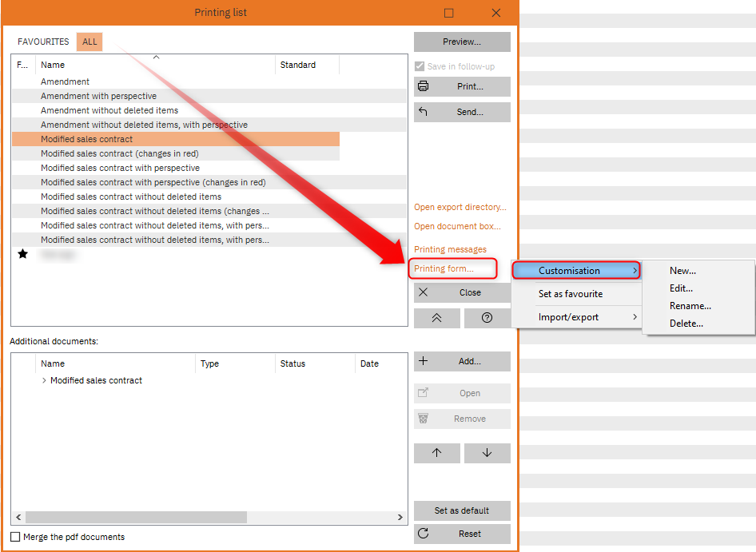Expand the Import/export submenu arrow
The height and width of the screenshot is (552, 756).
(x=635, y=316)
